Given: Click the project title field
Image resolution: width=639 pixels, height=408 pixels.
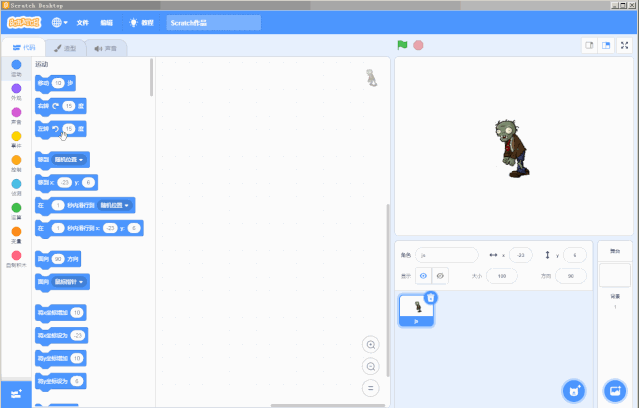Looking at the screenshot, I should point(214,23).
